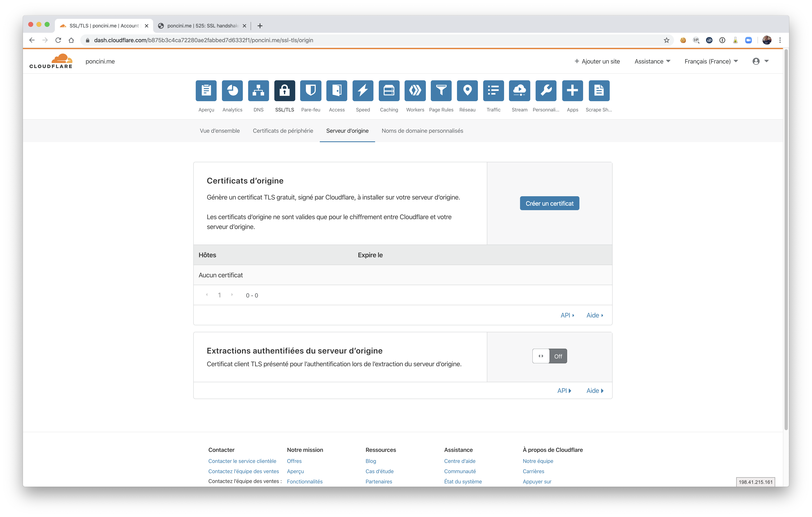Expand the Assistance dropdown
The width and height of the screenshot is (812, 517).
point(652,61)
